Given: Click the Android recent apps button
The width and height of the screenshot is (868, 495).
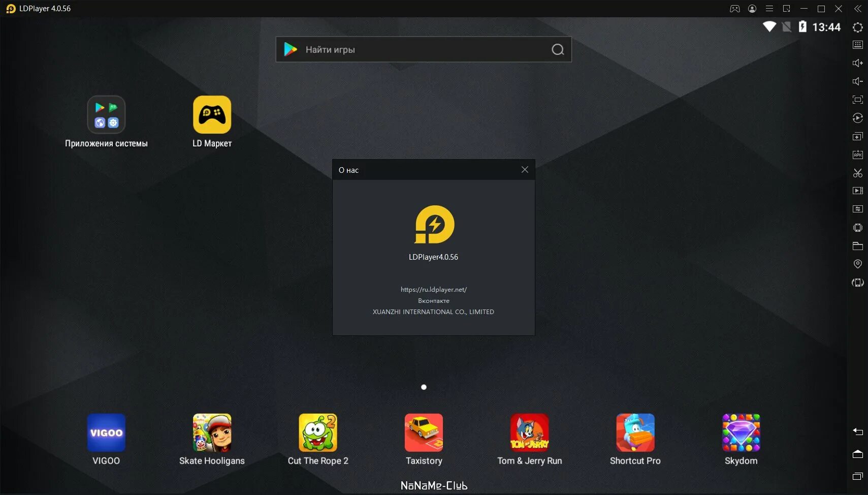Looking at the screenshot, I should pyautogui.click(x=858, y=476).
